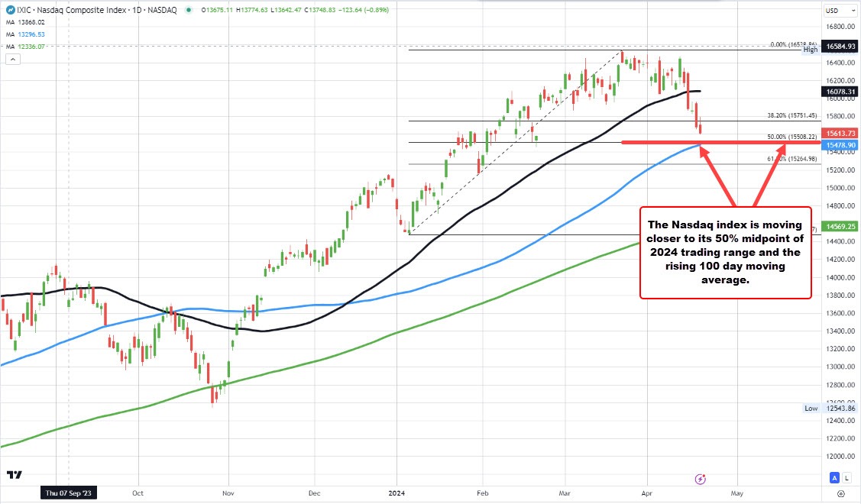Click the red 15613.73 last price label
Image resolution: width=861 pixels, height=504 pixels.
838,133
